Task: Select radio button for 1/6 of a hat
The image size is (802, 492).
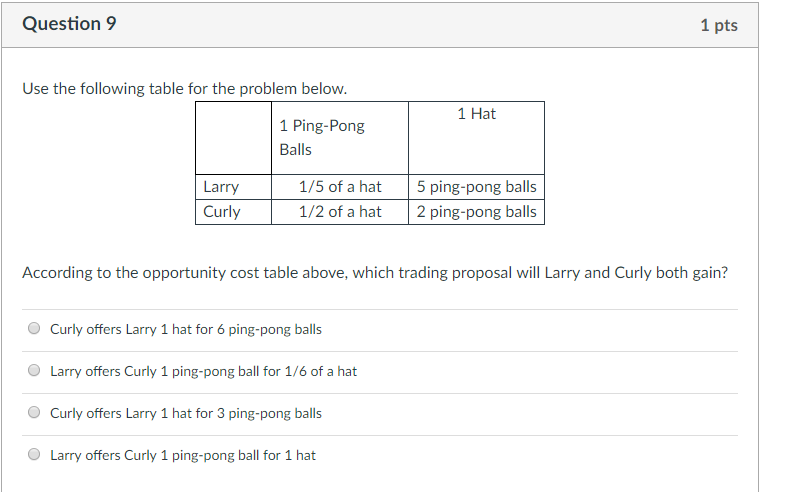Action: (34, 370)
